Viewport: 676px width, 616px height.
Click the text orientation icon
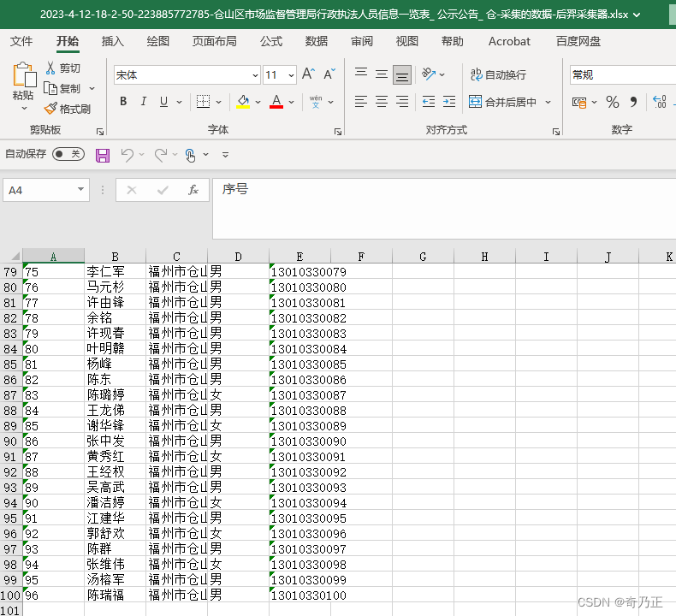429,74
